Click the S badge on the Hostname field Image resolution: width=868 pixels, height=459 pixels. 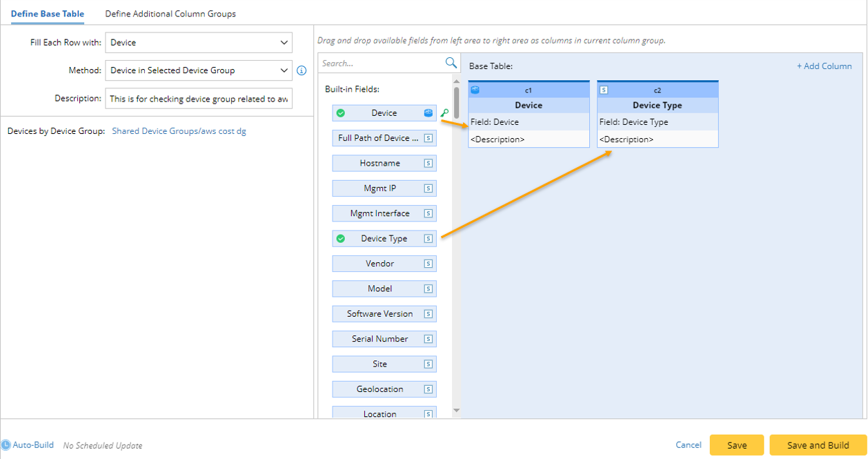point(428,163)
